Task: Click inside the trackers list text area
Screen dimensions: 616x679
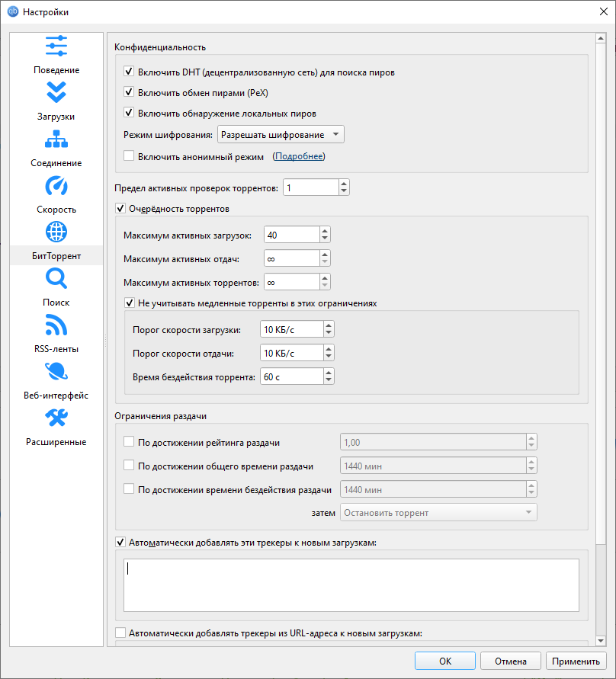Action: pyautogui.click(x=351, y=585)
